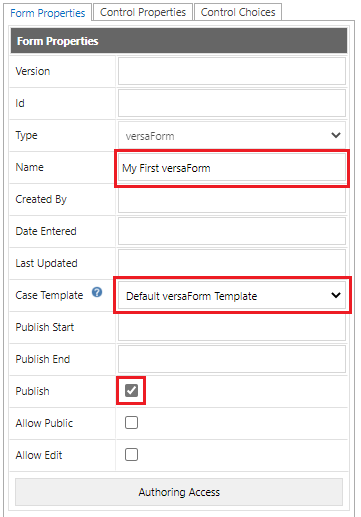Viewport: 361px width, 517px height.
Task: Click the Last Updated field
Action: [232, 263]
